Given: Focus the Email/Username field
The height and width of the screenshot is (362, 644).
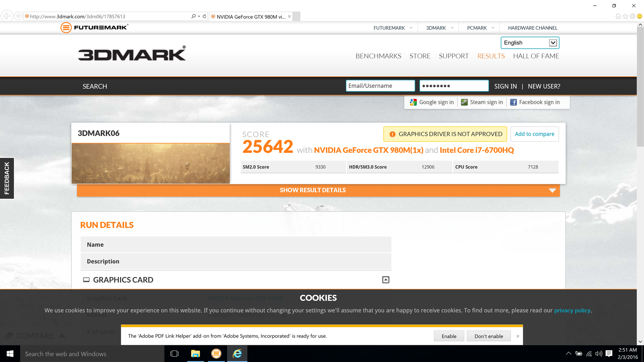Looking at the screenshot, I should click(x=380, y=85).
